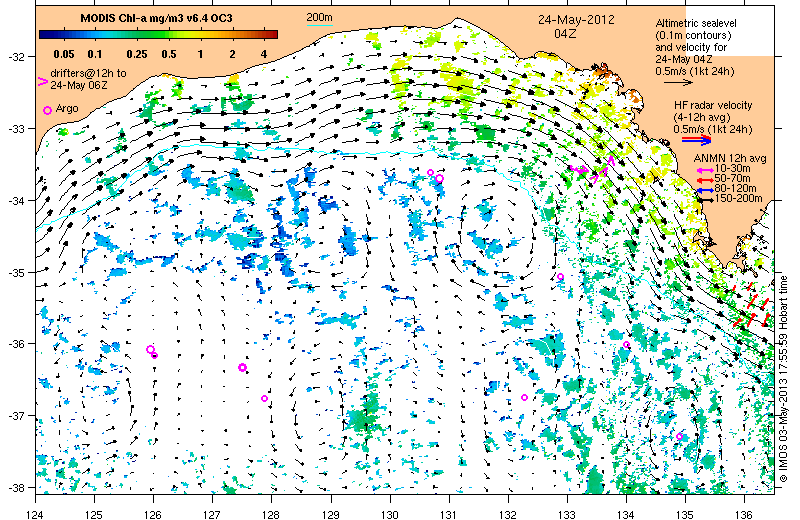This screenshot has height=520, width=800.
Task: Click the black 150-200m ANMN arrow
Action: click(x=705, y=200)
